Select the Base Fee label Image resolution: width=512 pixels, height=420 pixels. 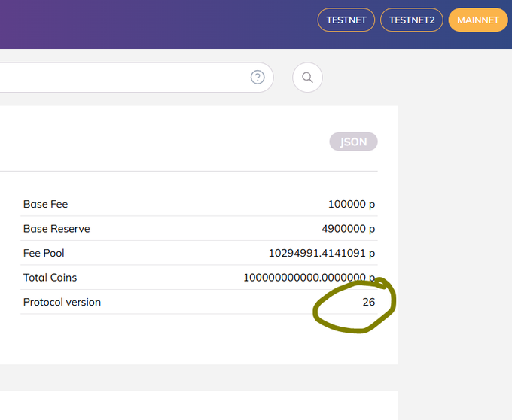[x=46, y=204]
